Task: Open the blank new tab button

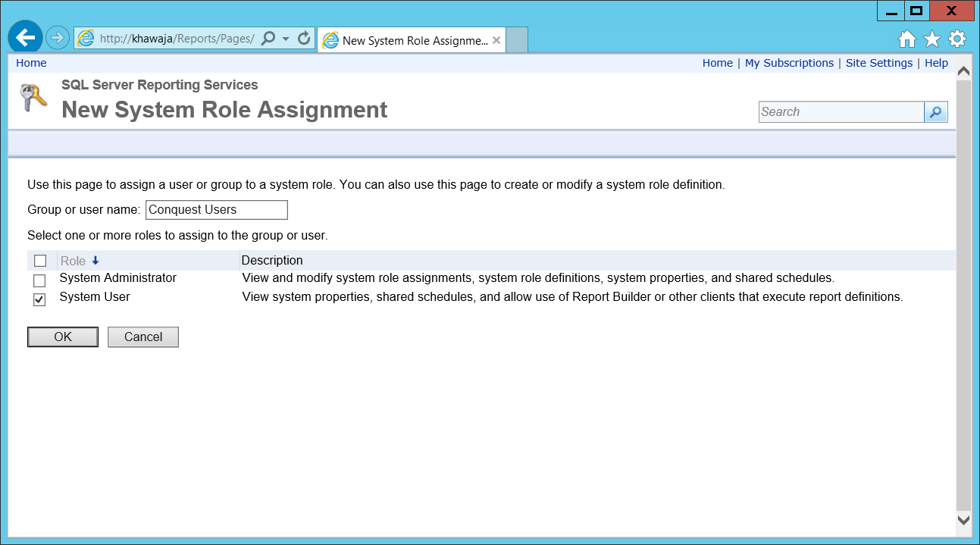Action: pos(516,40)
